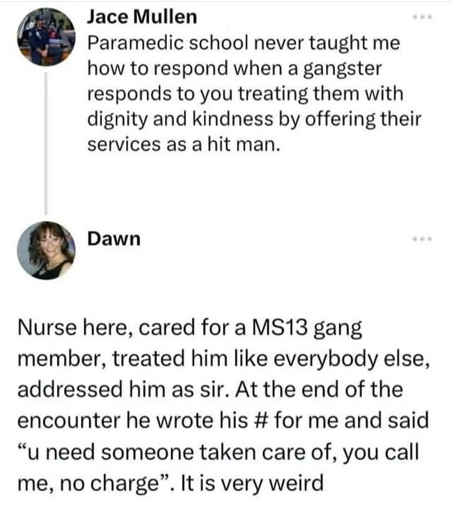Image resolution: width=452 pixels, height=512 pixels.
Task: Click the word 'sir' in Dawn's reply
Action: pyautogui.click(x=215, y=390)
